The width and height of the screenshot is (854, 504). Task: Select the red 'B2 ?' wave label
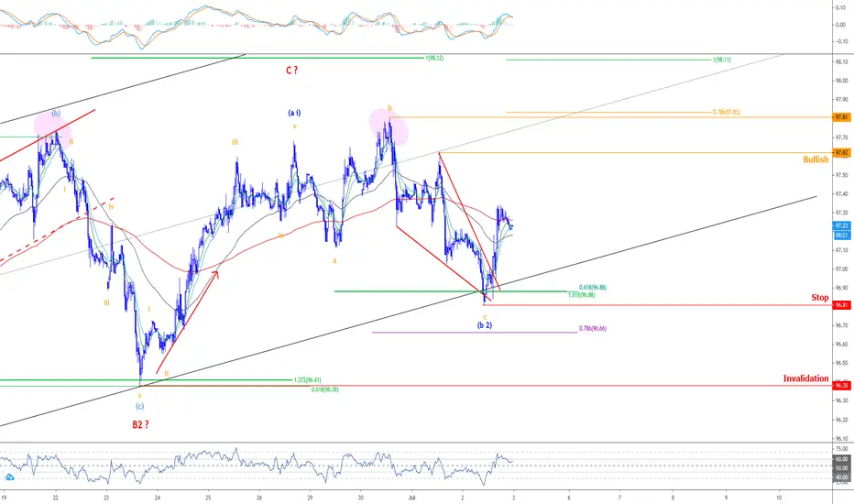pos(140,424)
